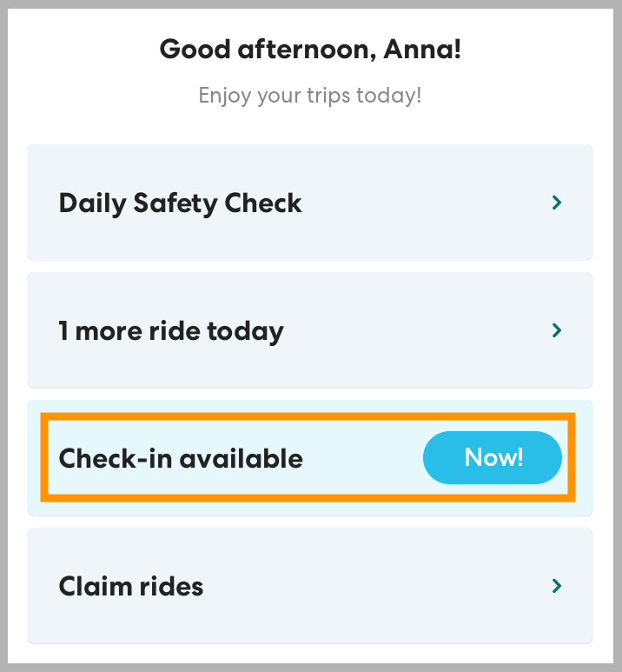Click the chevron arrow beside Daily Safety Check
This screenshot has height=672, width=622.
tap(557, 203)
